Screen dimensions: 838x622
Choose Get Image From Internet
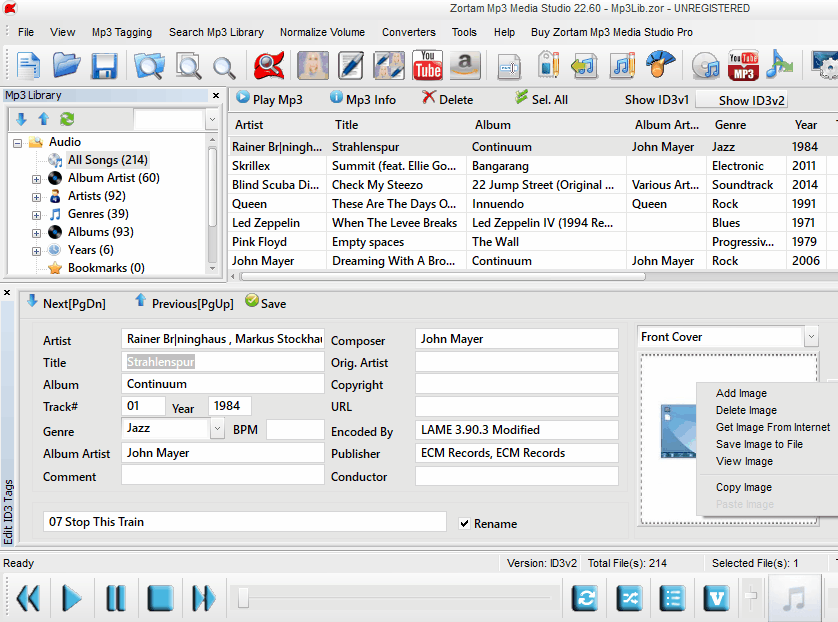(x=773, y=427)
